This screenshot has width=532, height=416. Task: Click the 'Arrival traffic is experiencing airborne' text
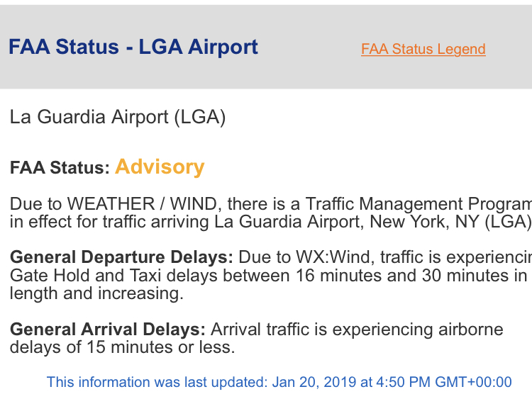(357, 330)
